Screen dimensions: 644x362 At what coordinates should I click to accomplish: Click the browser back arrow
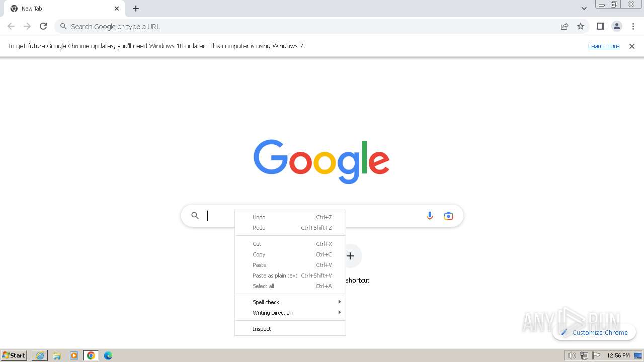pyautogui.click(x=11, y=26)
